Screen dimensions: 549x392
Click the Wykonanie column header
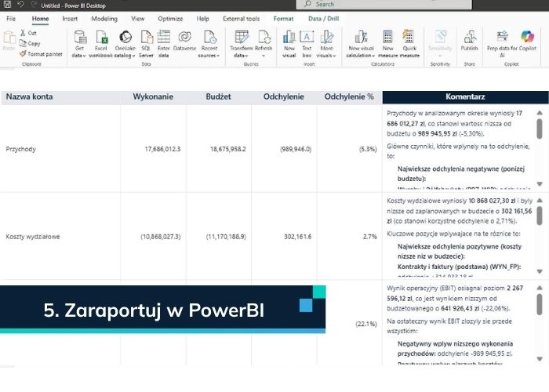tap(153, 97)
